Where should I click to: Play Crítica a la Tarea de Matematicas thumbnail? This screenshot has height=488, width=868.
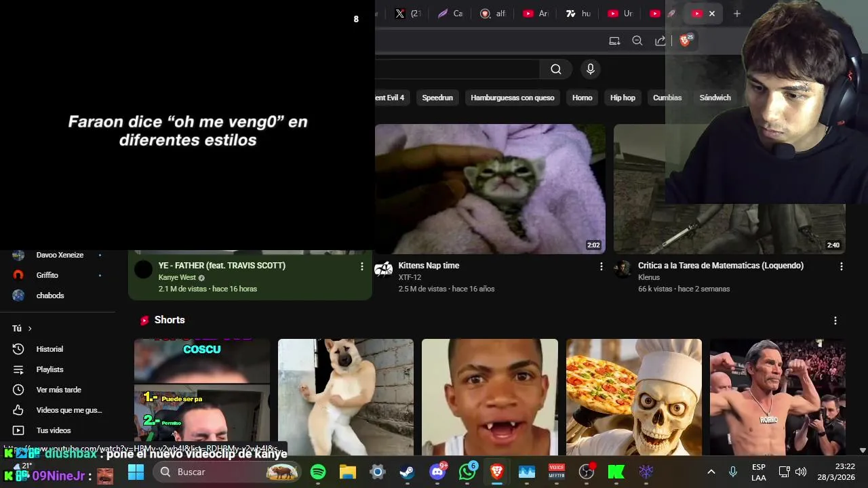tap(730, 189)
